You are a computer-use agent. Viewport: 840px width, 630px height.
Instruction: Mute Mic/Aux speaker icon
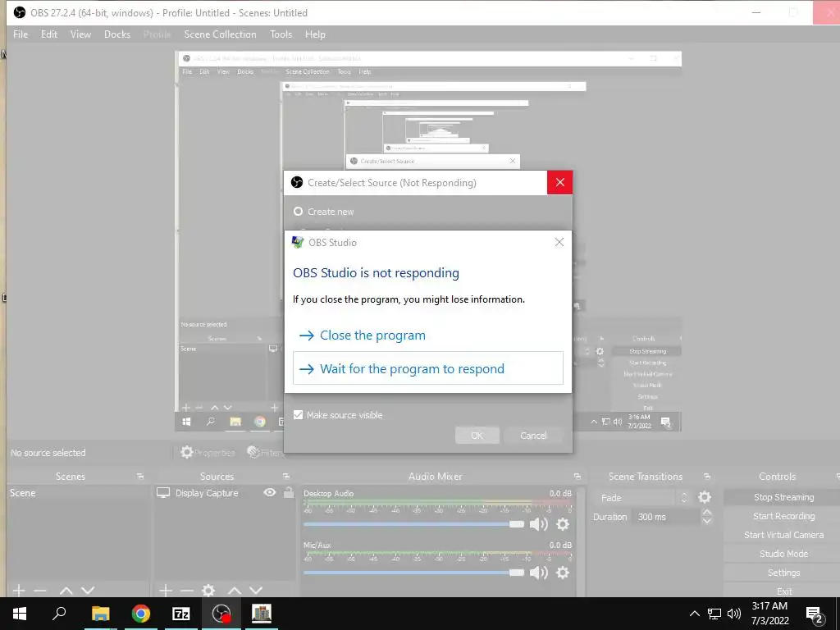(x=538, y=573)
